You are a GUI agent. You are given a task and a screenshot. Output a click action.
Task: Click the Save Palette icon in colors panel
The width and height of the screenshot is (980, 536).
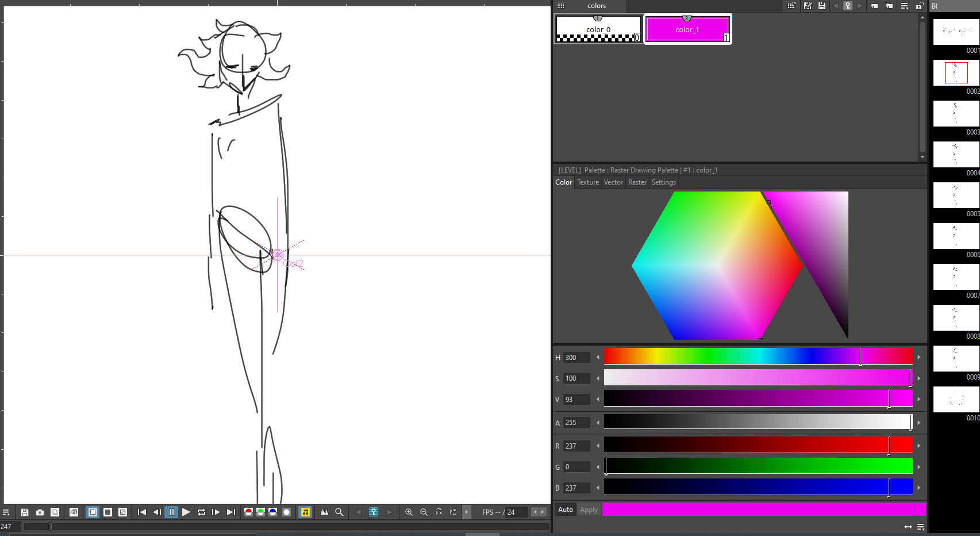click(x=821, y=6)
